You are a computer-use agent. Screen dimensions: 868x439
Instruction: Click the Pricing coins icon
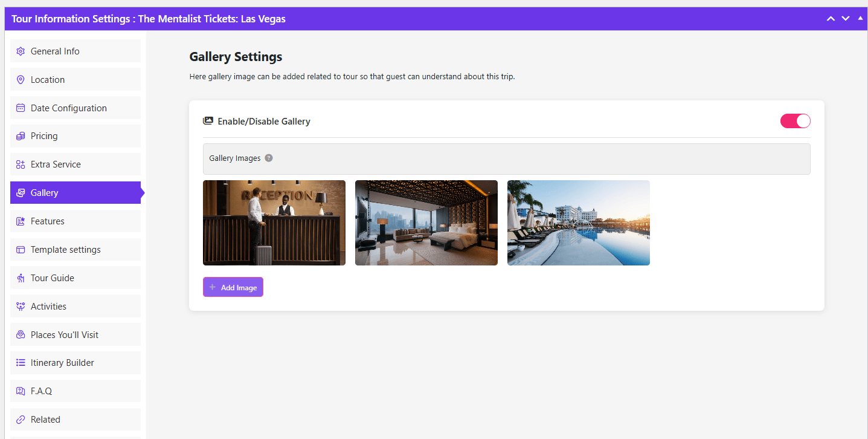pos(21,136)
